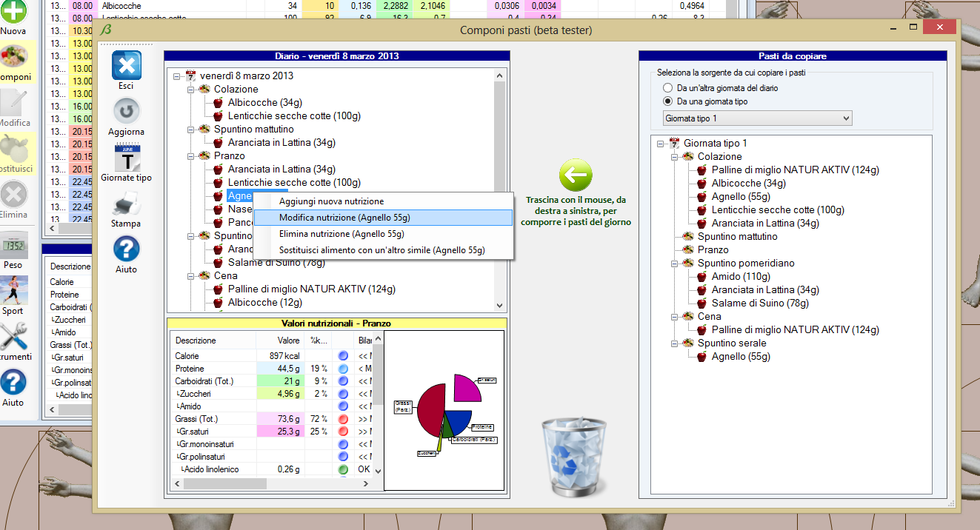
Task: Collapse the 'venerdì 8 marzo 2013' tree node
Action: tap(177, 76)
